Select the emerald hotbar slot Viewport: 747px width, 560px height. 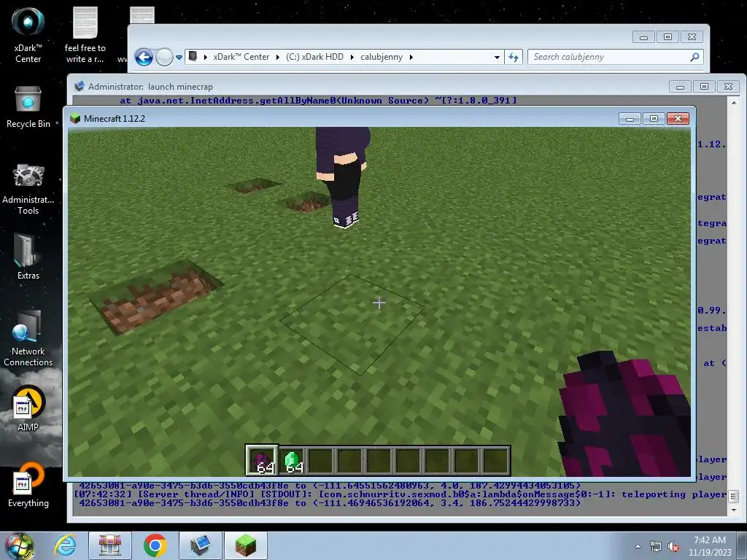[x=292, y=461]
